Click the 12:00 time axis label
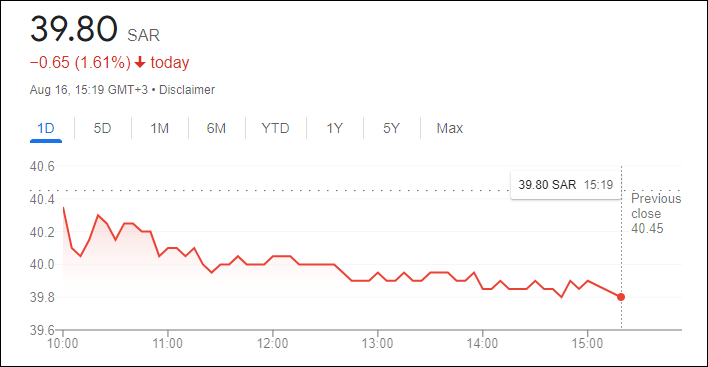The width and height of the screenshot is (708, 367). click(272, 344)
